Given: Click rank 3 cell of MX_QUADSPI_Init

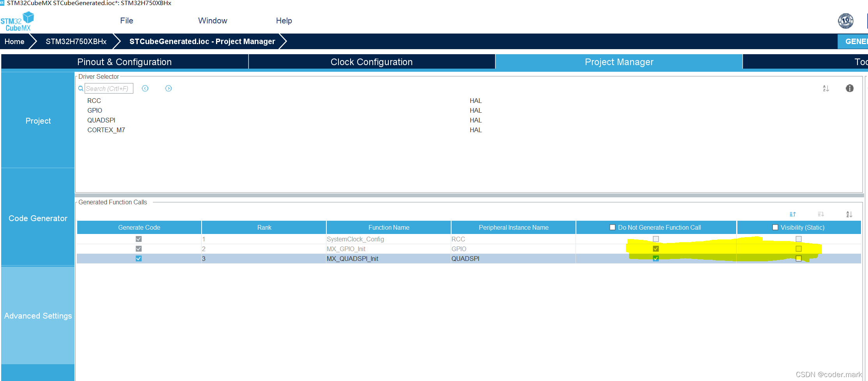Looking at the screenshot, I should pyautogui.click(x=264, y=259).
